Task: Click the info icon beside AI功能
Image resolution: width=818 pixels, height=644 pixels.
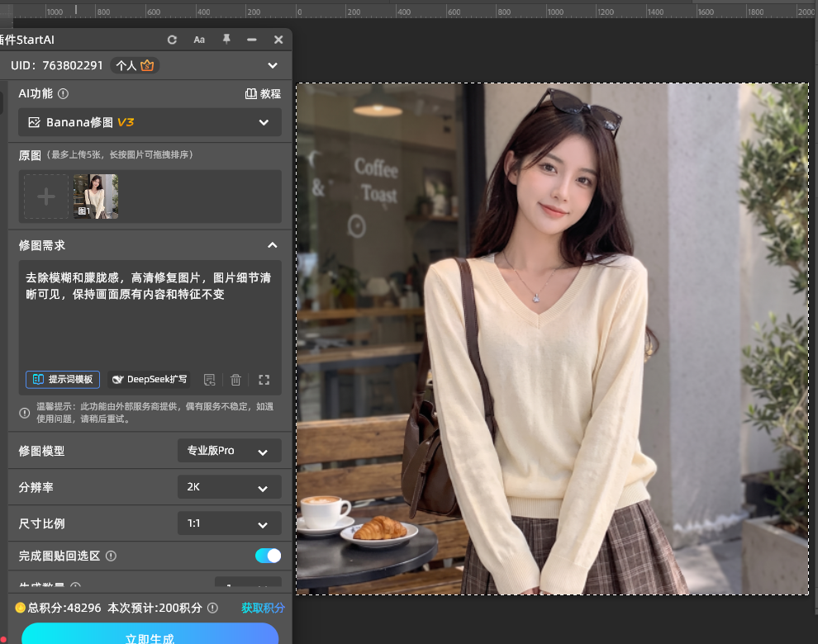Action: [x=63, y=94]
